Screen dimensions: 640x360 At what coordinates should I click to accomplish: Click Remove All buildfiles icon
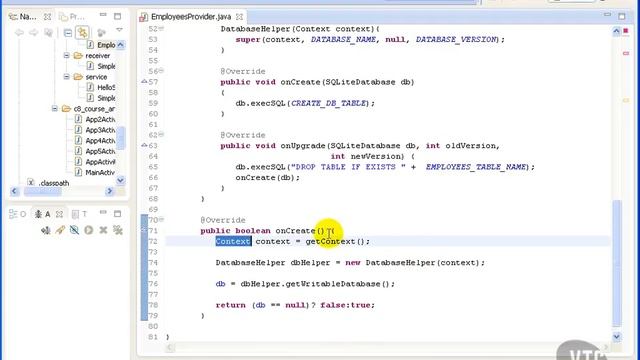tap(118, 230)
